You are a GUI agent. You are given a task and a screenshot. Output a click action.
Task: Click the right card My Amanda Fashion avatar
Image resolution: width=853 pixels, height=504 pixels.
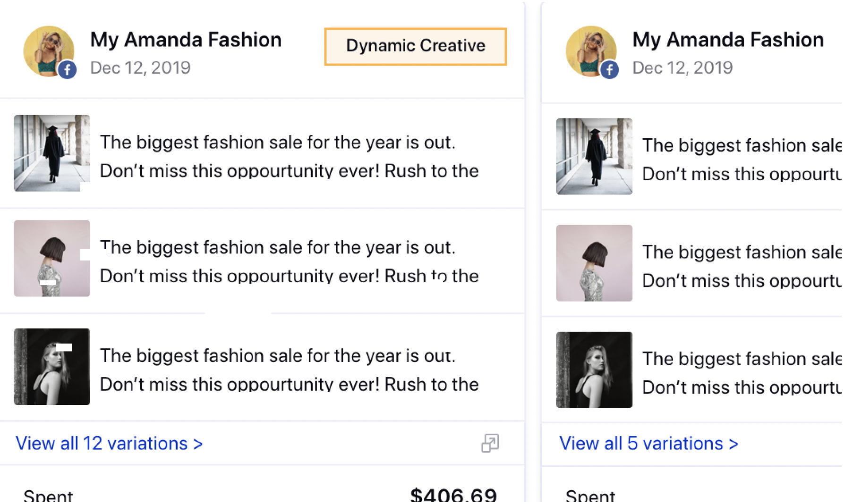tap(591, 51)
